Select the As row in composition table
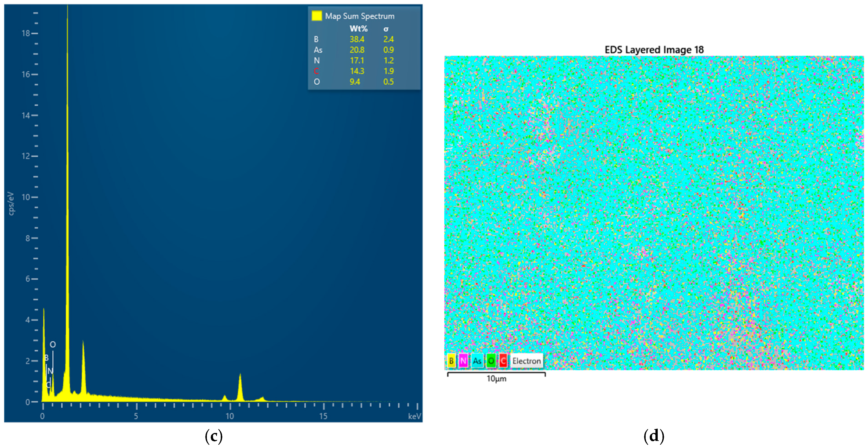This screenshot has height=448, width=868. point(318,50)
